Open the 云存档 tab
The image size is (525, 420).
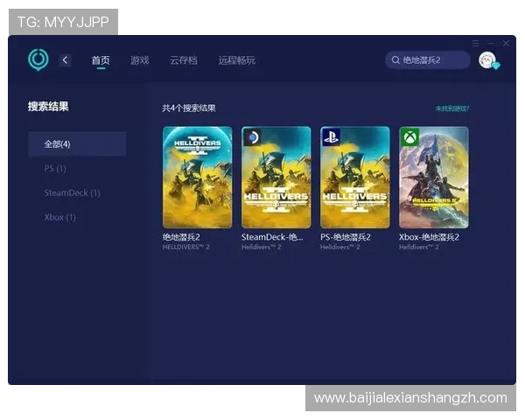(x=184, y=60)
